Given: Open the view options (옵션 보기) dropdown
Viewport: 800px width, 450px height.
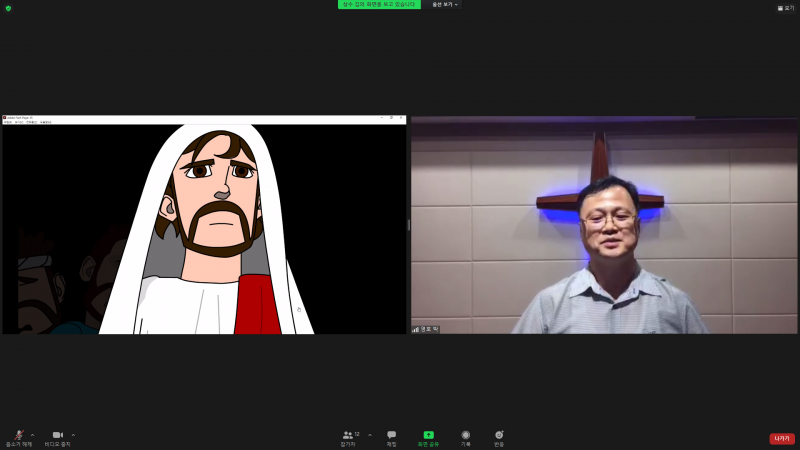Looking at the screenshot, I should (x=444, y=5).
